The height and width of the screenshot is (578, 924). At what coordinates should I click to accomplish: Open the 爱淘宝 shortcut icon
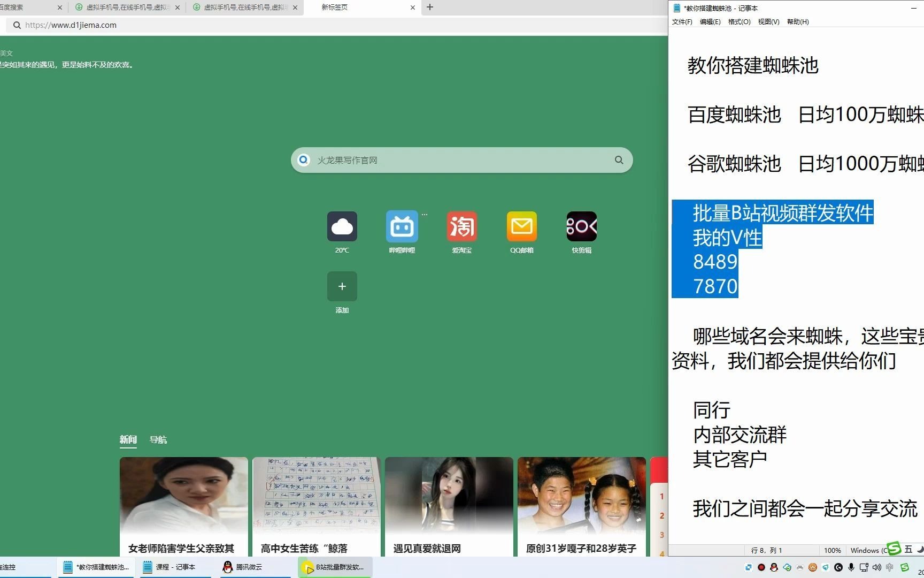tap(462, 226)
